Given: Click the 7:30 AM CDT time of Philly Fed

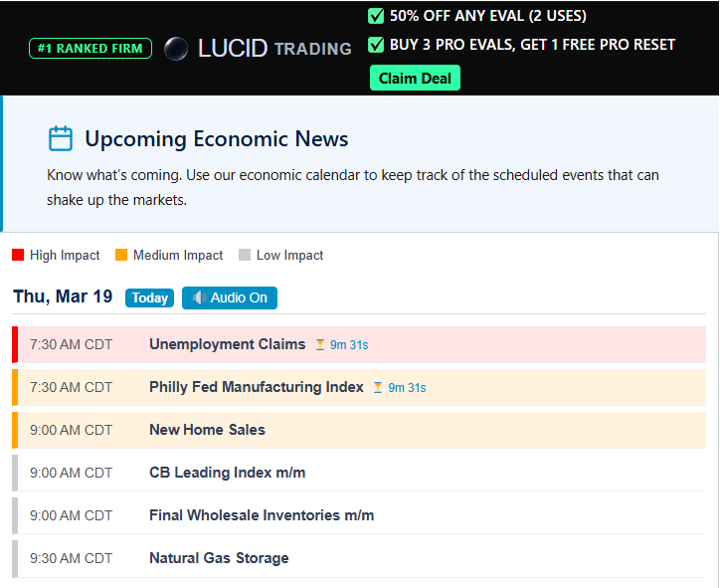Looking at the screenshot, I should tap(72, 387).
